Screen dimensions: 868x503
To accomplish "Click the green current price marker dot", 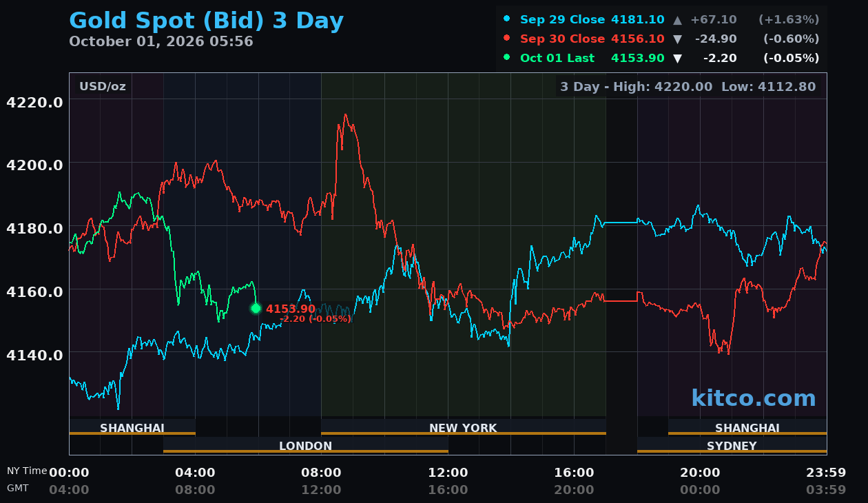I will (x=256, y=308).
